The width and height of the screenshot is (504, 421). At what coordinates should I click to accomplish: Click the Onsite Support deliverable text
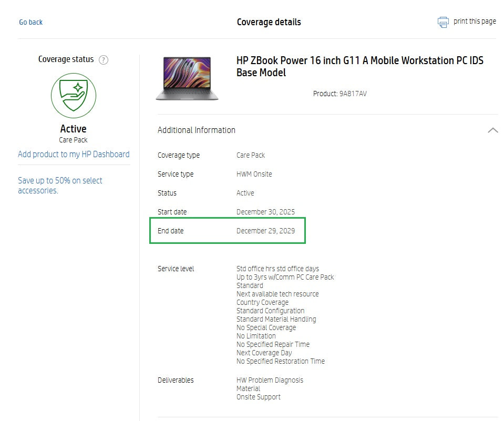click(x=259, y=397)
